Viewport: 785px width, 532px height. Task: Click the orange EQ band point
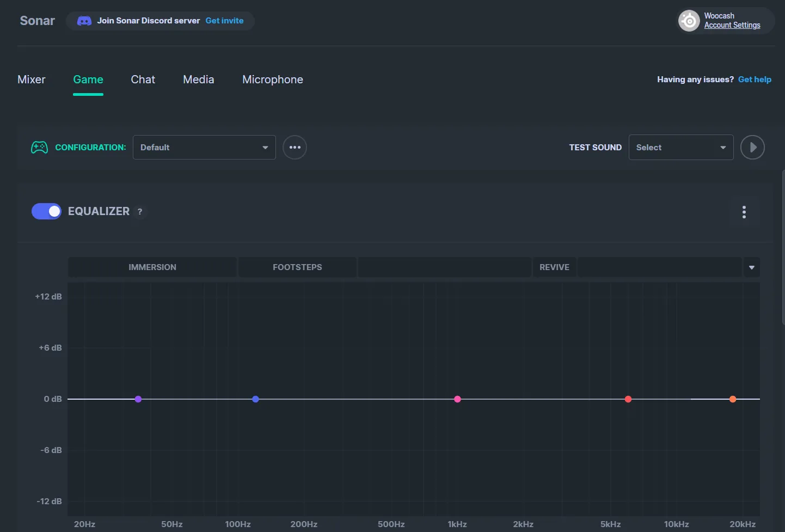tap(733, 399)
